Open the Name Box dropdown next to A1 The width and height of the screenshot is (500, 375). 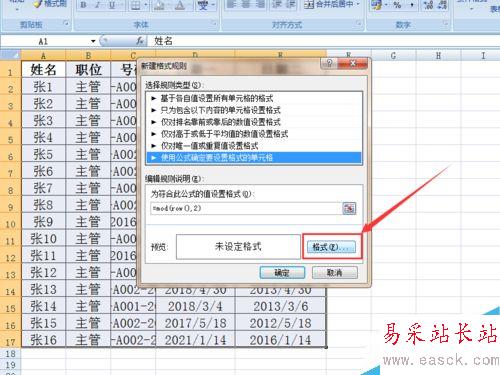click(93, 41)
